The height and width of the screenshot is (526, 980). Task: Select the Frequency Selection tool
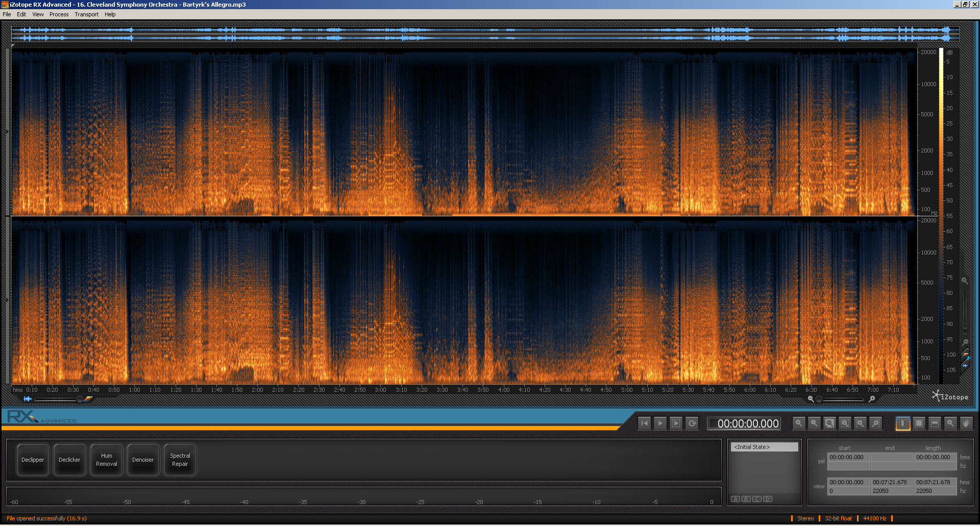[935, 423]
